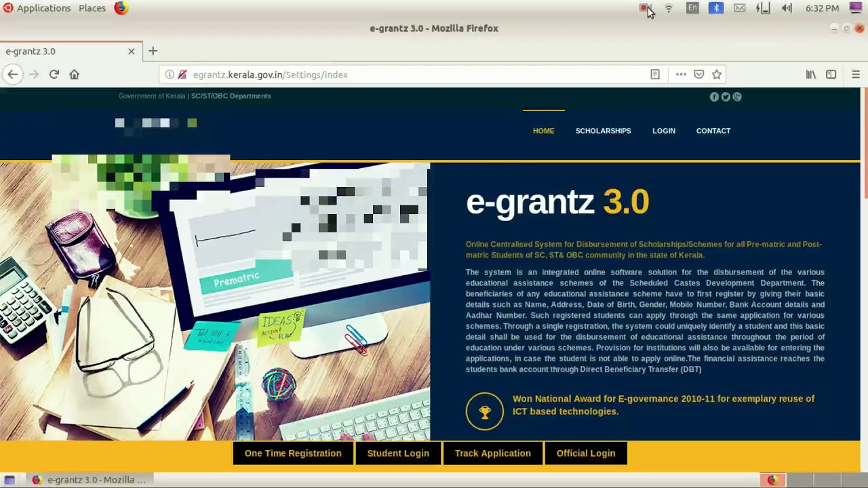
Task: Launch Firefox from top panel icon
Action: (121, 8)
